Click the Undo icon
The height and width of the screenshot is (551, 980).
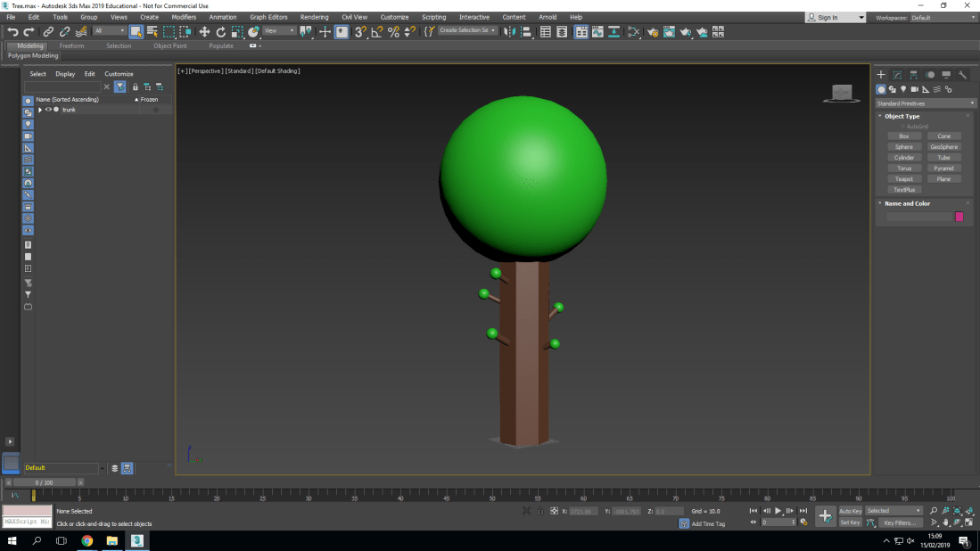(x=12, y=31)
